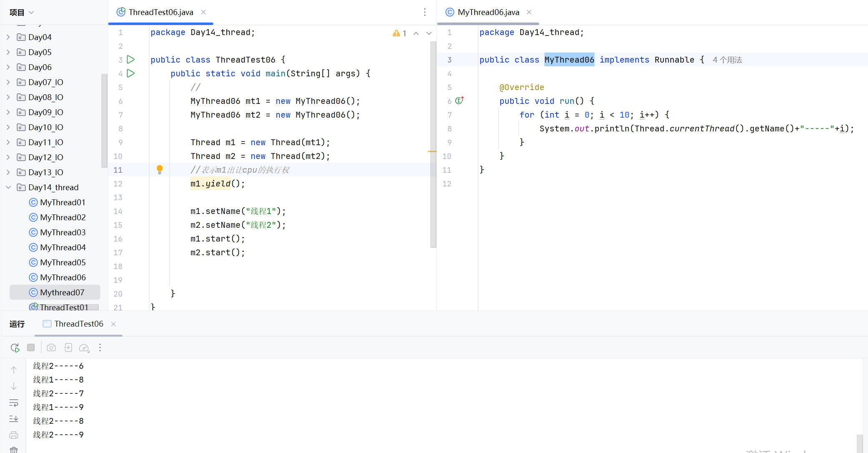This screenshot has height=453, width=868.
Task: Click the run gutter icon beside main method
Action: (130, 73)
